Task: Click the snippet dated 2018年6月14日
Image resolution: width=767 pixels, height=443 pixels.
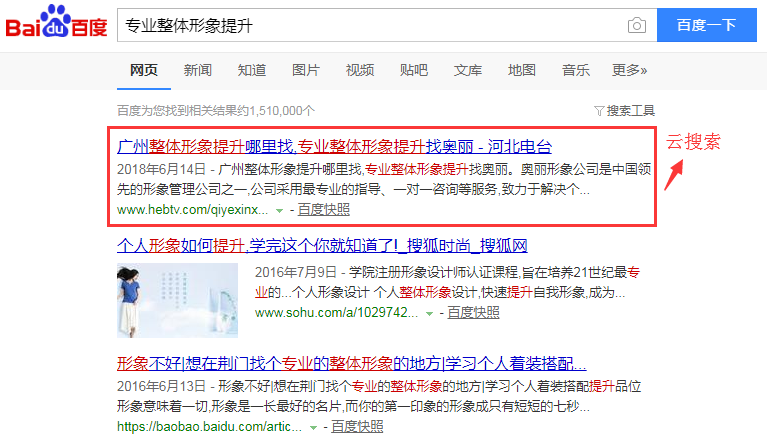Action: point(384,179)
